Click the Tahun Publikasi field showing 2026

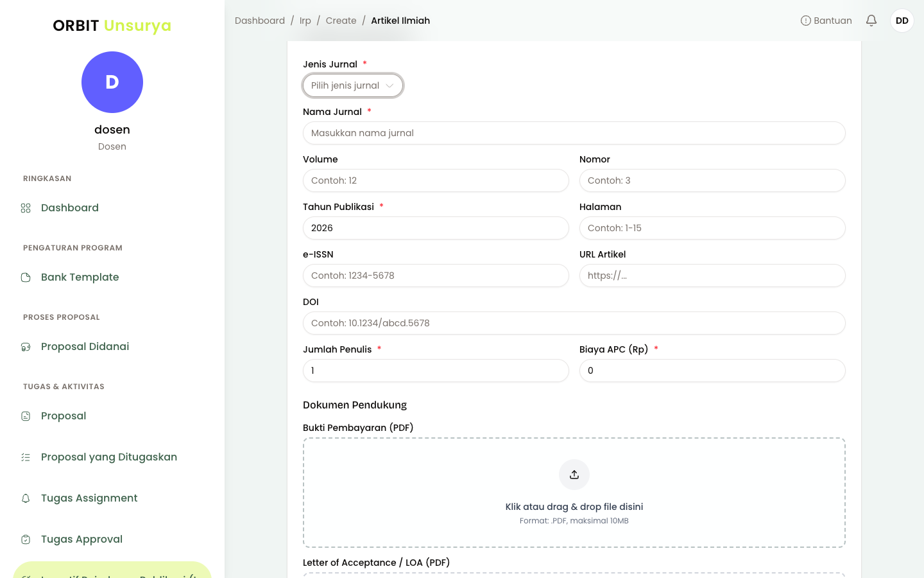[x=436, y=228]
